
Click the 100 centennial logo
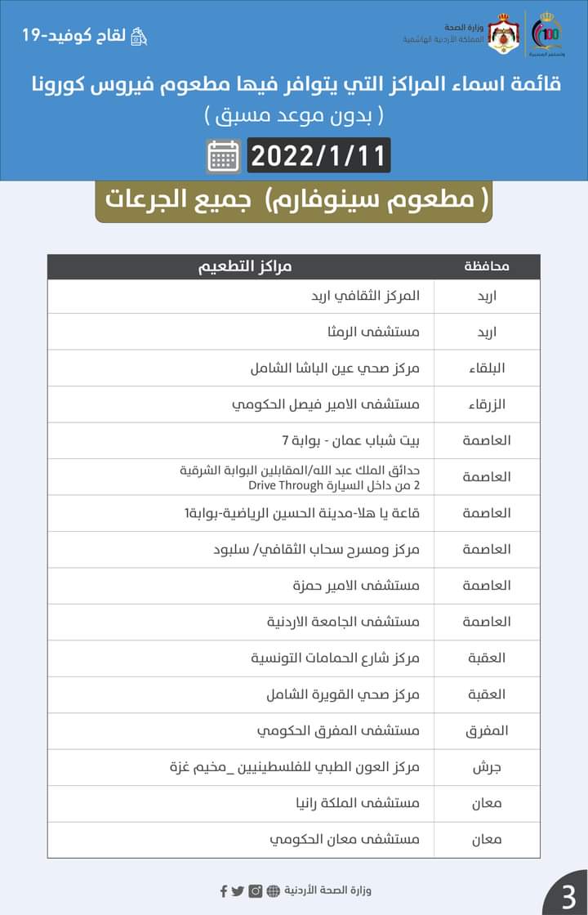pyautogui.click(x=546, y=35)
